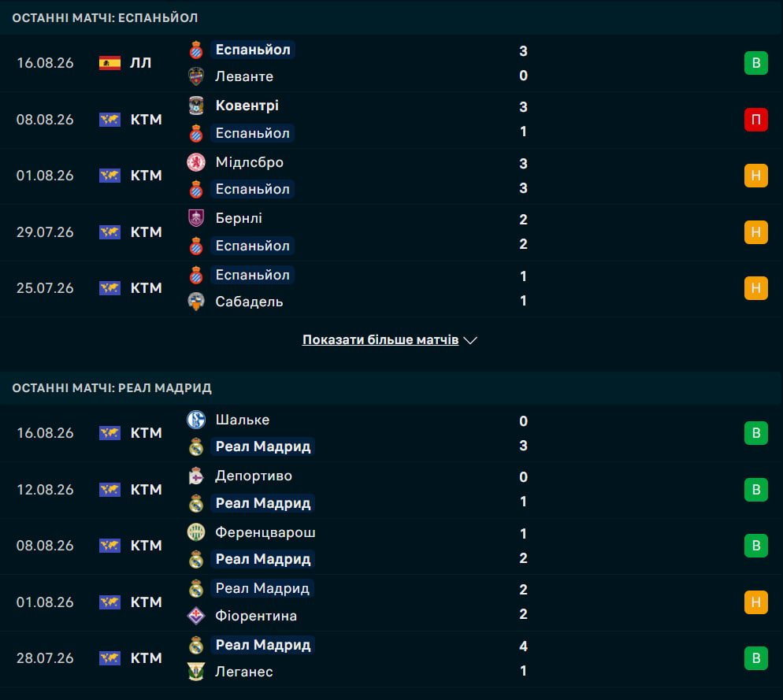
Task: Click the Coventry club crest icon
Action: point(196,106)
